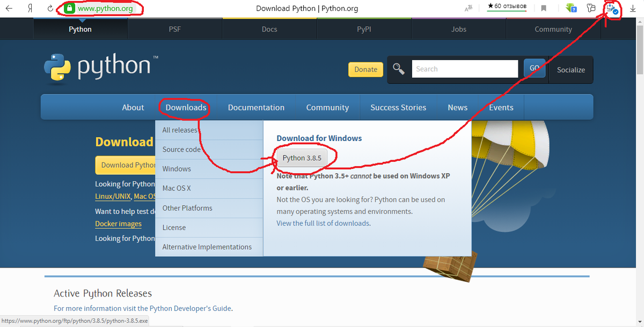This screenshot has width=644, height=327.
Task: Switch to the Docs top tab
Action: 269,29
